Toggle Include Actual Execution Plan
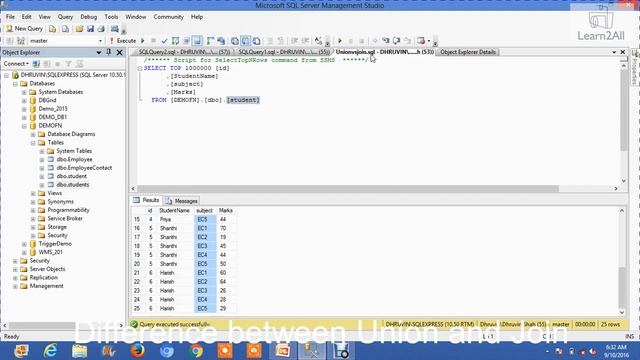This screenshot has height=360, width=640. (x=211, y=41)
